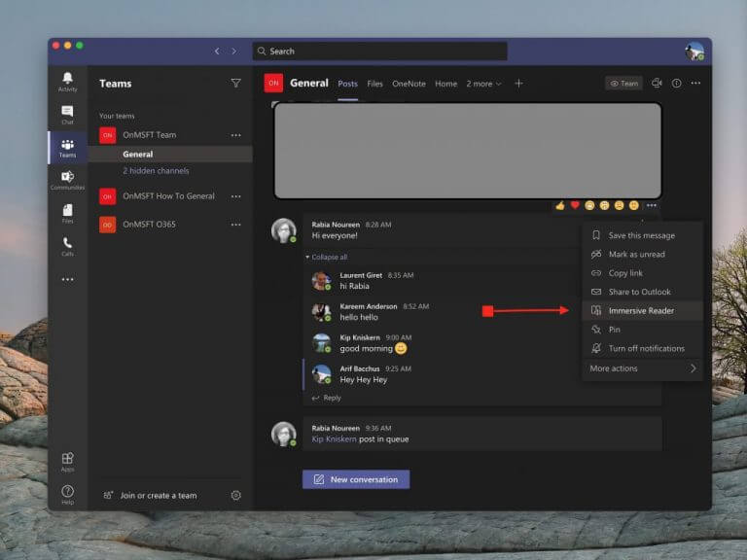Click Reply under the thread
747x560 pixels.
327,398
